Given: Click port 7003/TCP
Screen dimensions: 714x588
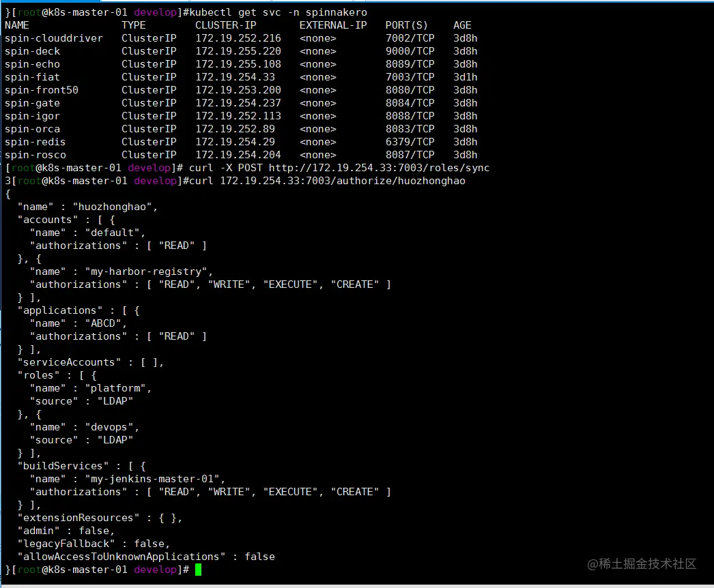Looking at the screenshot, I should tap(410, 77).
